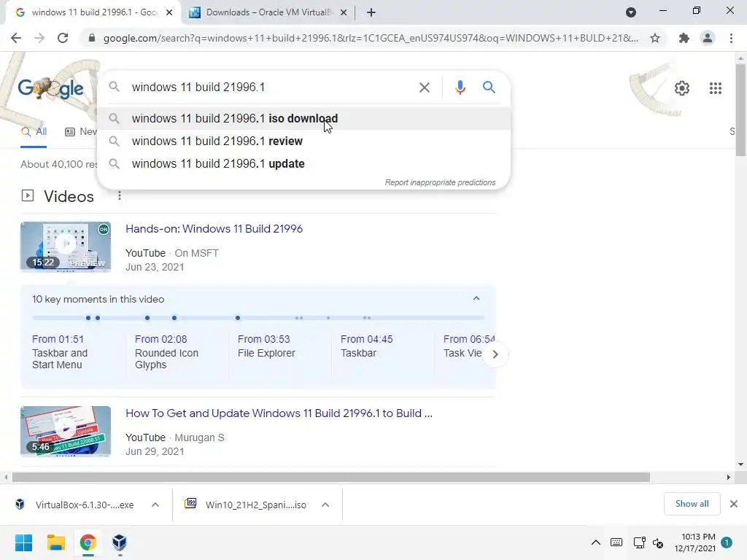Screen dimensions: 747x560
Task: Play the 5:46 video thumbnail
Action: (x=66, y=432)
